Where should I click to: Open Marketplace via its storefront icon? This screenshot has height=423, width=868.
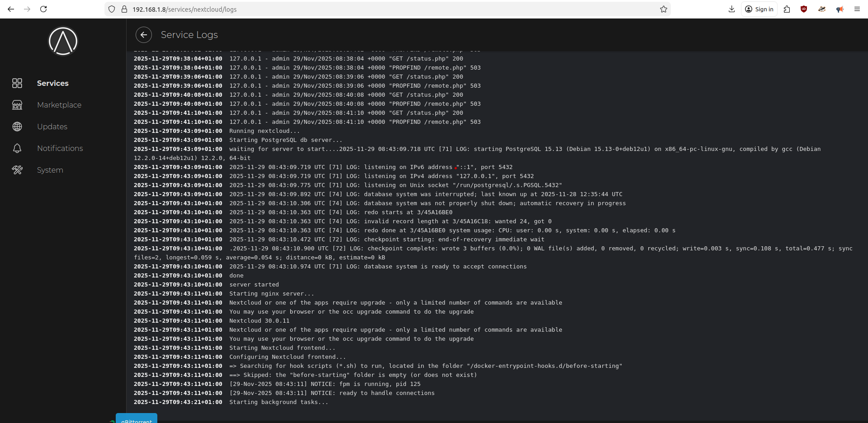[17, 105]
